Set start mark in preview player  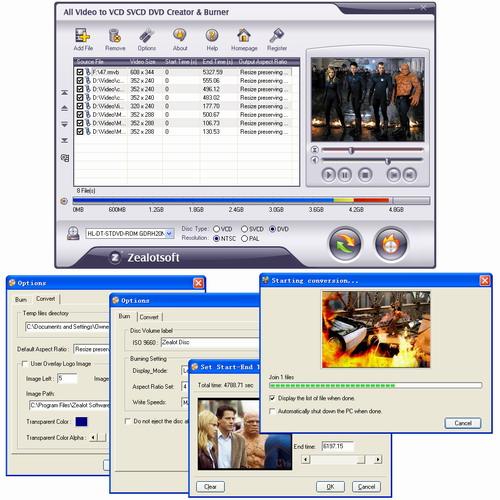[393, 175]
